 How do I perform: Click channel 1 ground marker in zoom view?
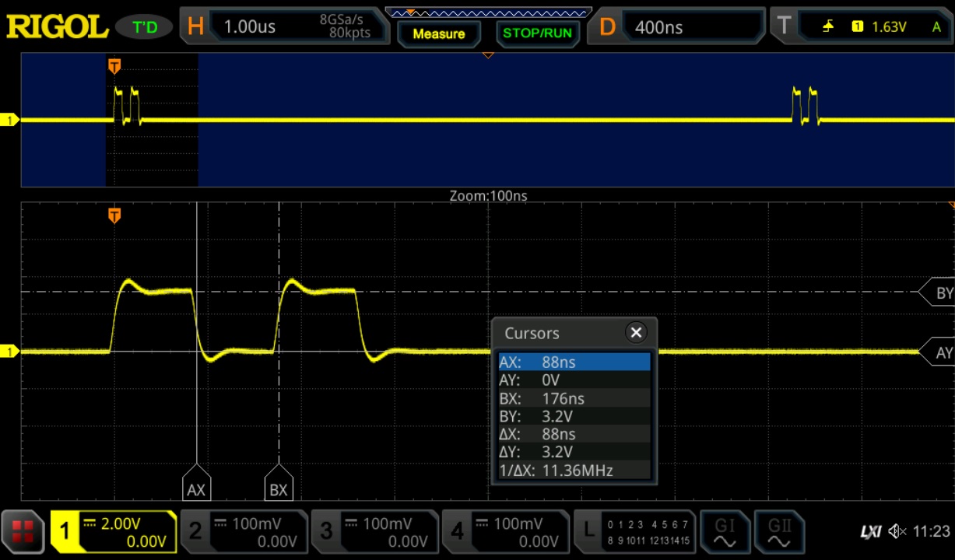point(9,352)
